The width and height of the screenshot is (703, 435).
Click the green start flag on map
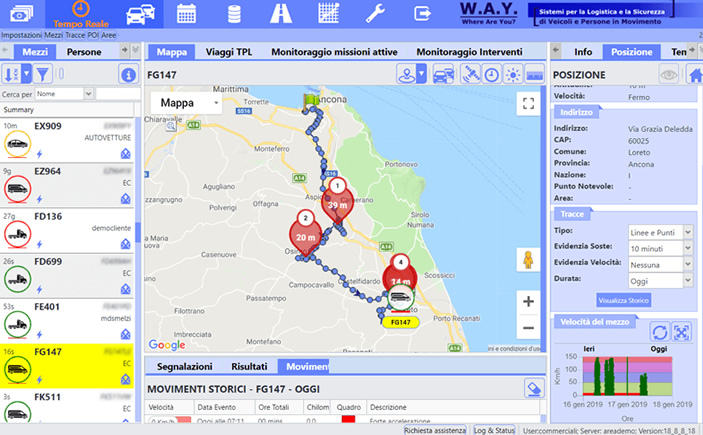pos(310,102)
